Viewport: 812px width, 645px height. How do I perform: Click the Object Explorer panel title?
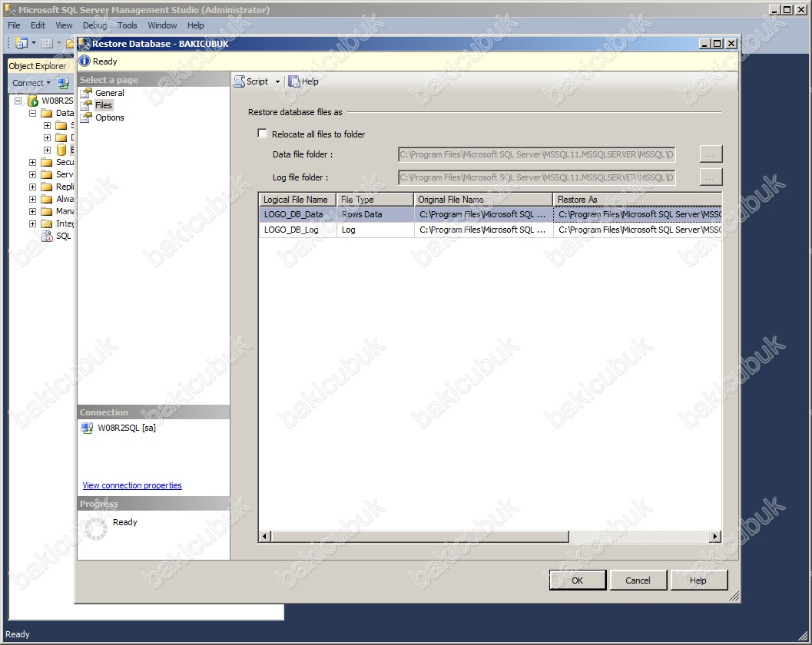38,66
